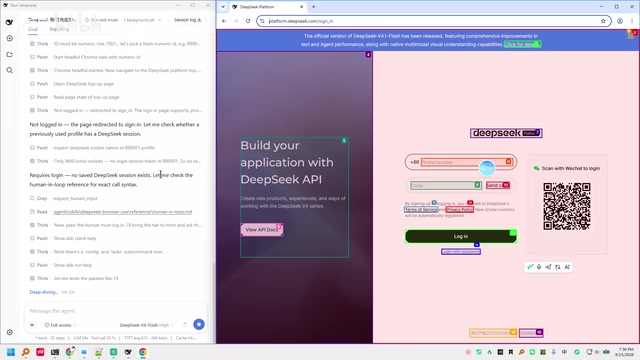This screenshot has width=640, height=360.
Task: Switch to the Trajectory tab
Action: pyautogui.click(x=59, y=29)
